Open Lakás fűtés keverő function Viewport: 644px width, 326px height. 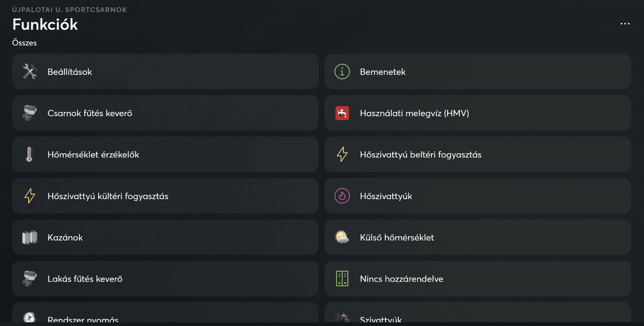coord(165,279)
